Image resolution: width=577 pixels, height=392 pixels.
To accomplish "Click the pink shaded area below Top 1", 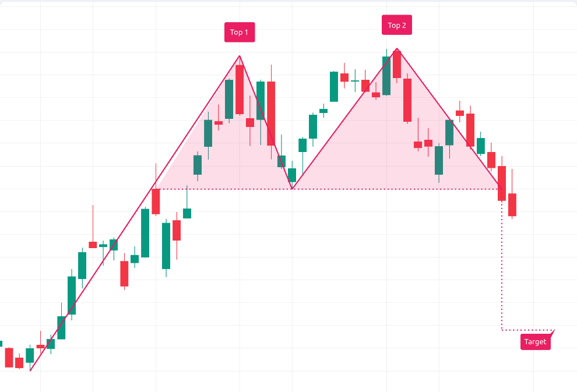I will pyautogui.click(x=233, y=157).
